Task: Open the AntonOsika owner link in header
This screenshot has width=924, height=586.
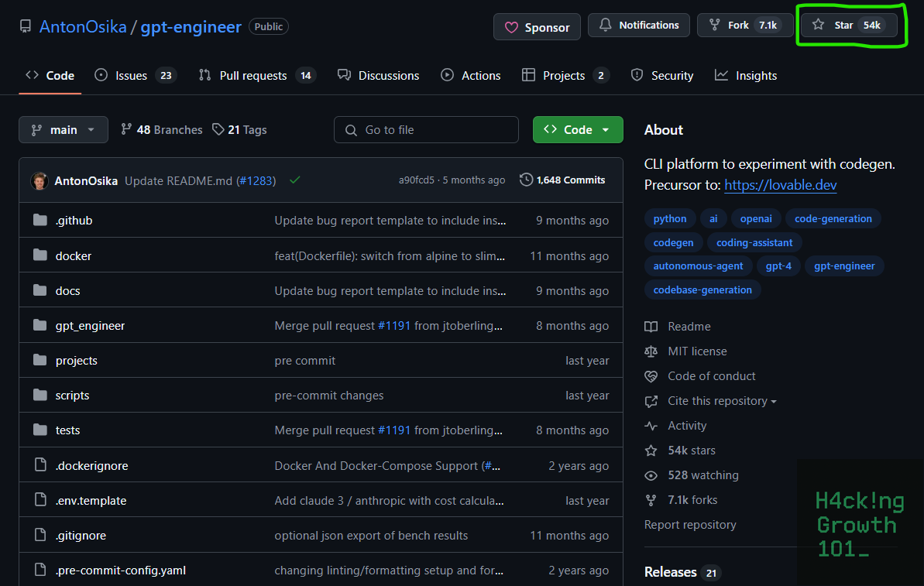Action: point(83,27)
